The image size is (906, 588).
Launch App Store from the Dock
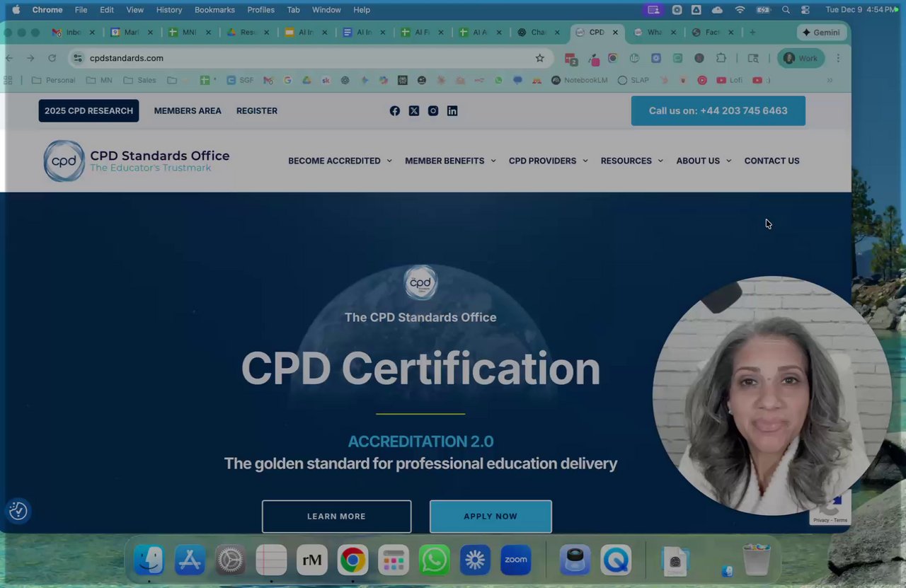pos(190,560)
